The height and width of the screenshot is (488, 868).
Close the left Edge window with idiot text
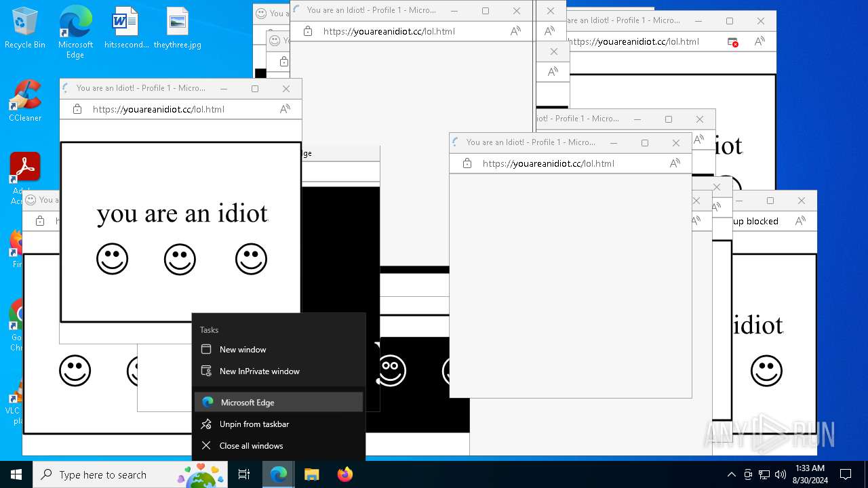point(286,89)
